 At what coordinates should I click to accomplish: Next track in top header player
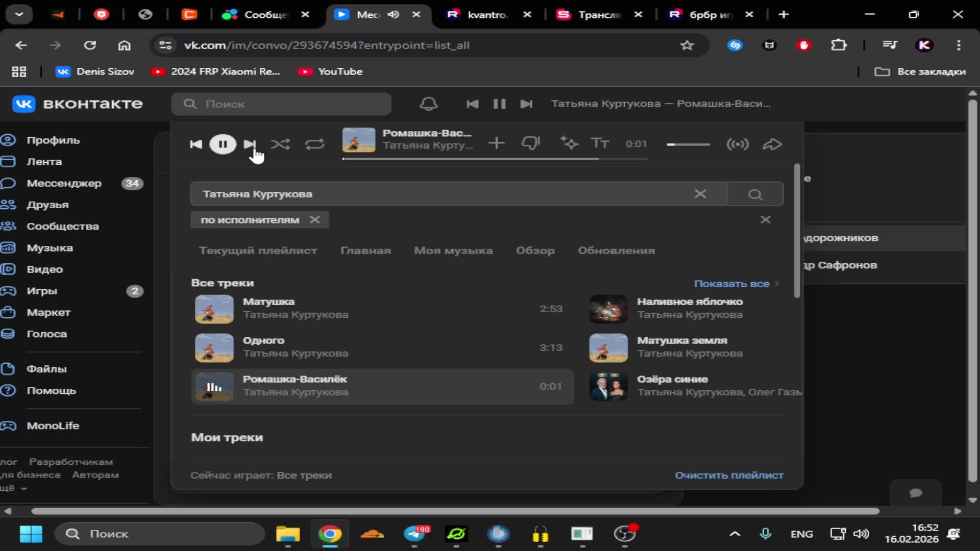526,104
